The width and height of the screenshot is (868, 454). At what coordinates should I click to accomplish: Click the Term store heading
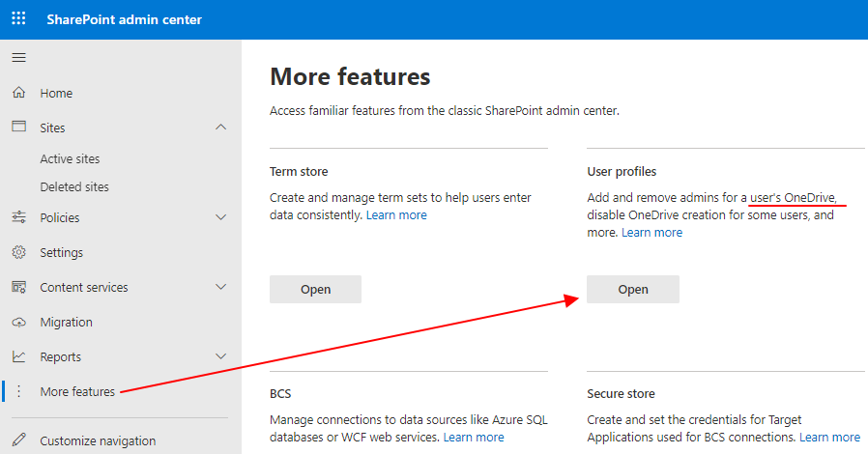299,171
